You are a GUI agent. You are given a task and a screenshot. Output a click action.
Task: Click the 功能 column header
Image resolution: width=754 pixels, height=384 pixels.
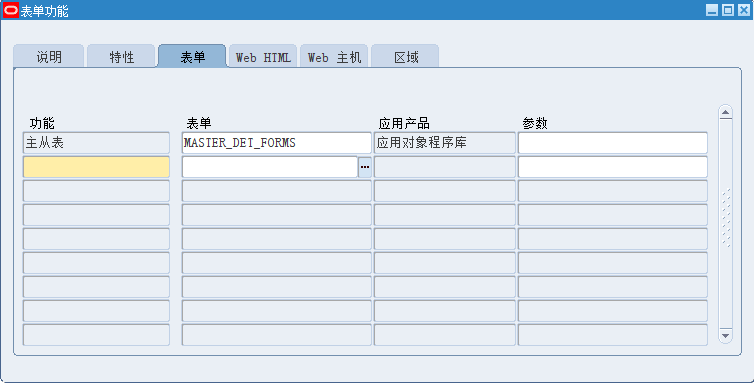coord(42,123)
